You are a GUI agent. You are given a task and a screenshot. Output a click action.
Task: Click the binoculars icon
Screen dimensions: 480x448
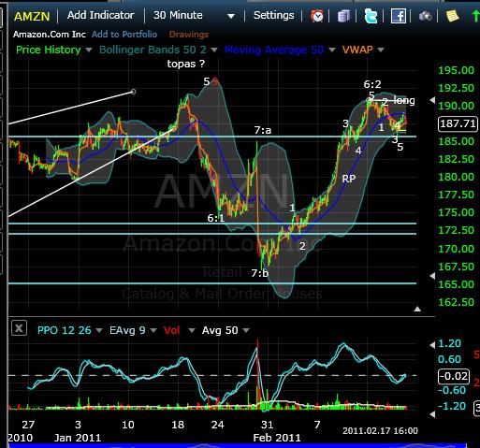pos(426,16)
